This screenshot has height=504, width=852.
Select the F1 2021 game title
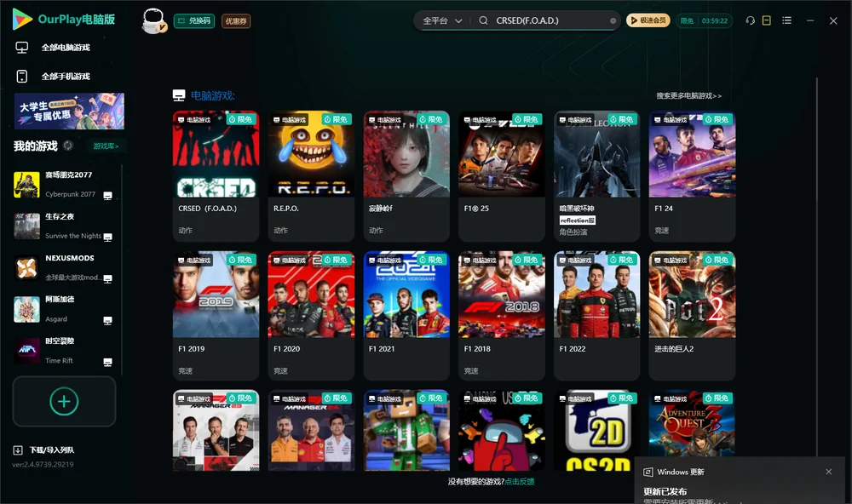[x=382, y=349]
